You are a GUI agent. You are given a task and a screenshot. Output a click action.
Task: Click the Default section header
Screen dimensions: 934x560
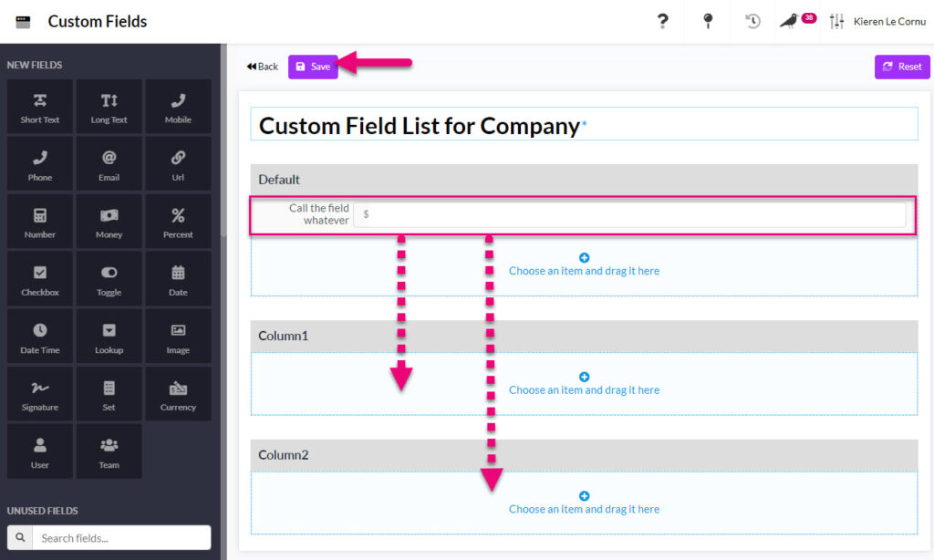click(x=584, y=180)
